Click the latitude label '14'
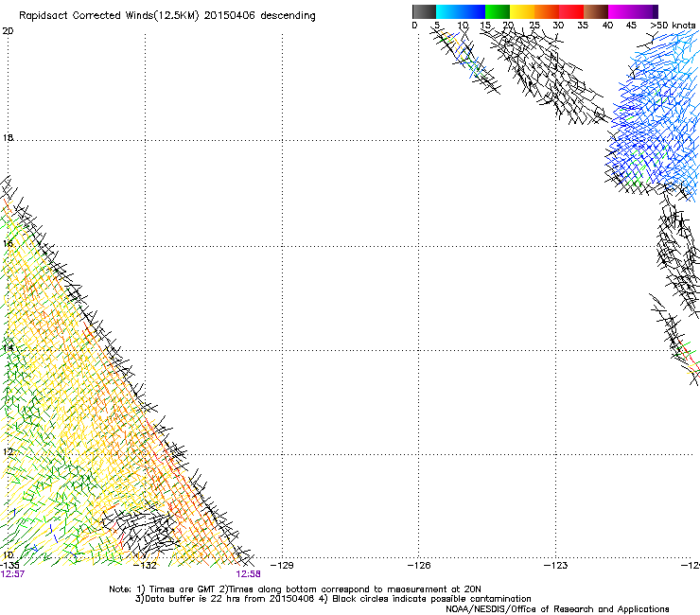Screen dimensions: 700x615 [8, 348]
